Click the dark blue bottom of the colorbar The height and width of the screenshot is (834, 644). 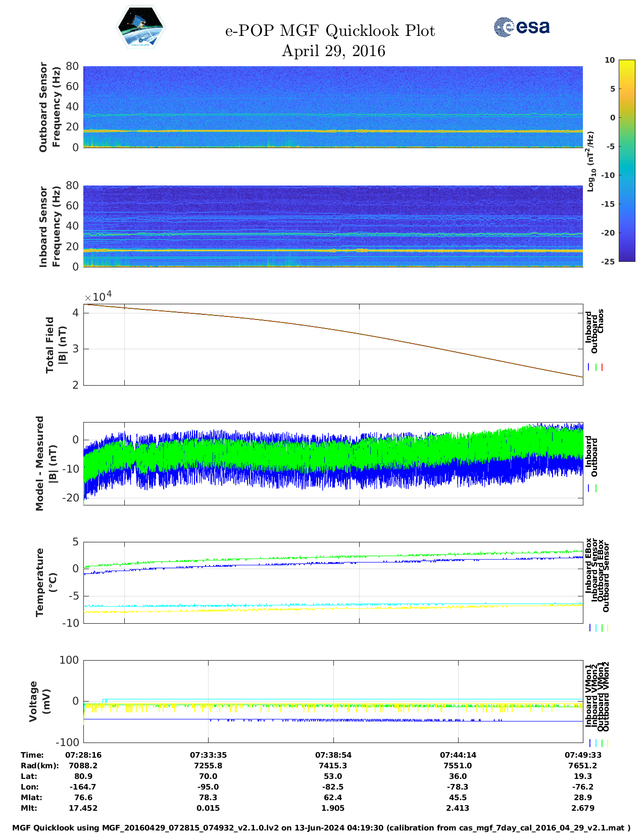click(x=627, y=258)
